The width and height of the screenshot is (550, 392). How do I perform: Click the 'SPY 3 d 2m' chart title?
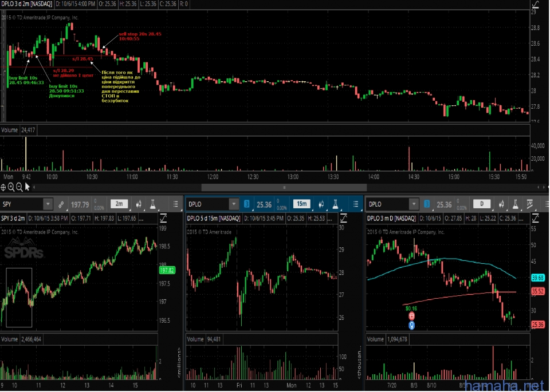(13, 218)
